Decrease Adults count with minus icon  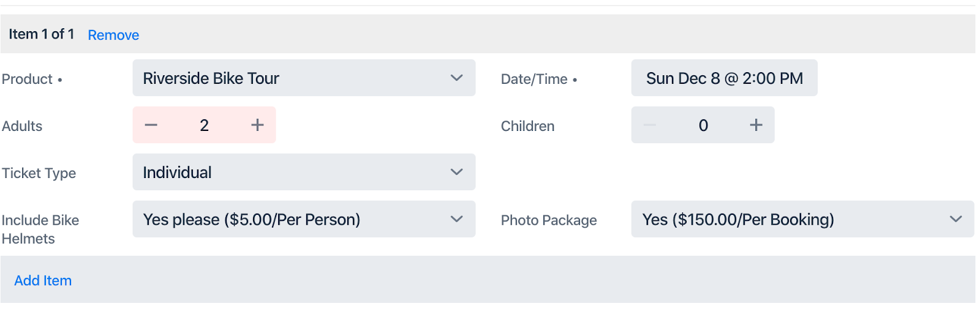(x=151, y=125)
